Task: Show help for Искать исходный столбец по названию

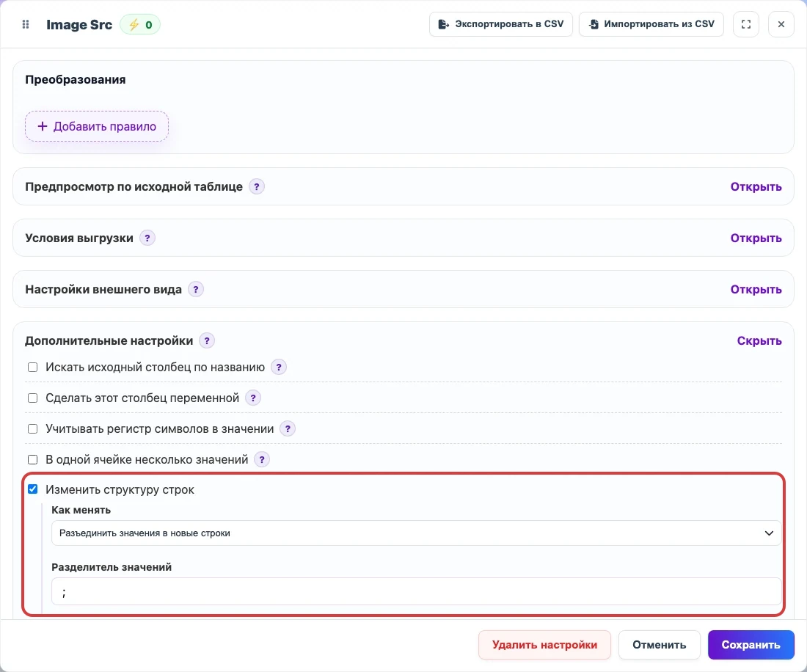Action: [x=279, y=367]
